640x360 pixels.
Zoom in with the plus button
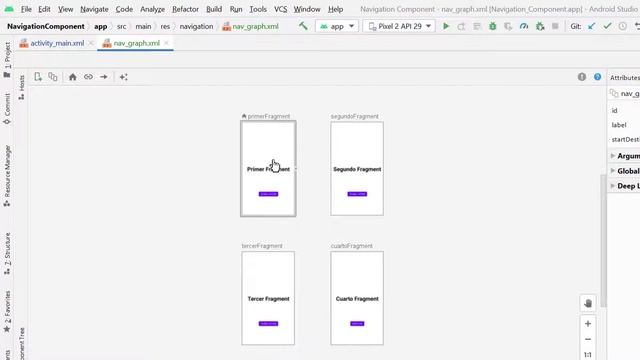click(588, 324)
